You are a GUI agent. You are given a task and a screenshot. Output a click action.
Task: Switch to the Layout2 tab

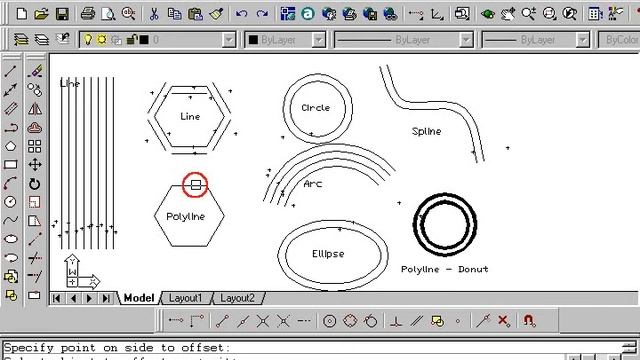tap(238, 298)
